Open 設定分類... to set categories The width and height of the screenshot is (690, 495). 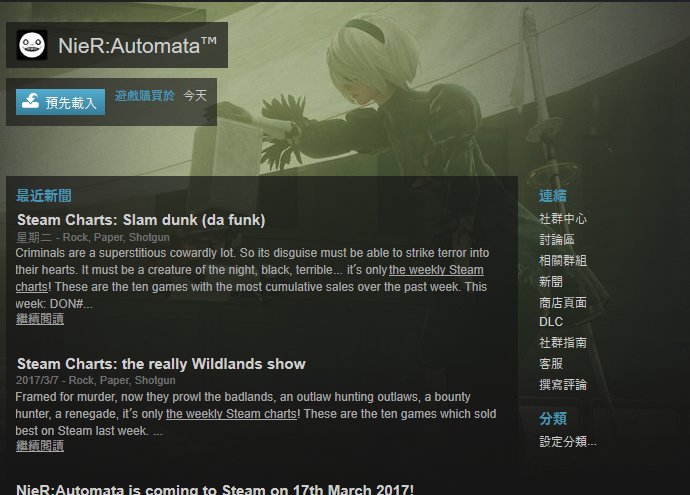pyautogui.click(x=568, y=441)
